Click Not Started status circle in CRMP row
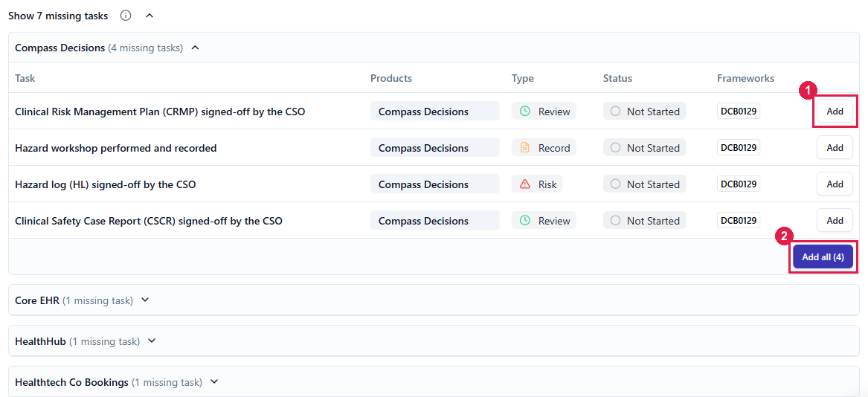868x397 pixels. point(615,112)
